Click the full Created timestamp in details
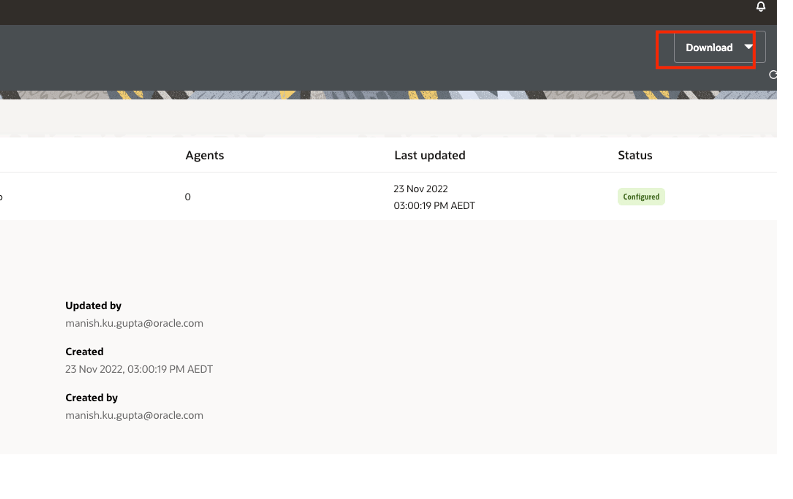The height and width of the screenshot is (499, 793). [139, 369]
